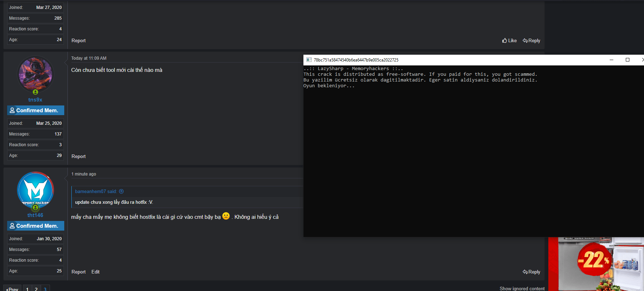
Task: Go to page 1 of the thread
Action: point(27,289)
